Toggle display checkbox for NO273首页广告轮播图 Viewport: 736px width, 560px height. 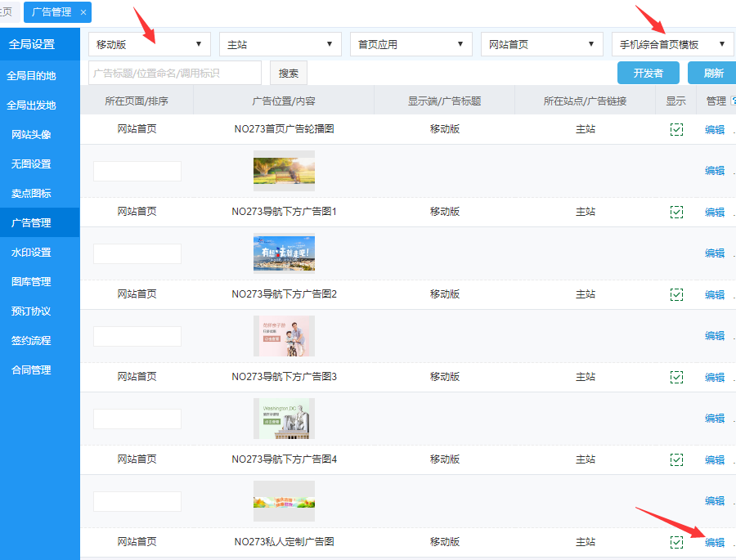[x=676, y=129]
